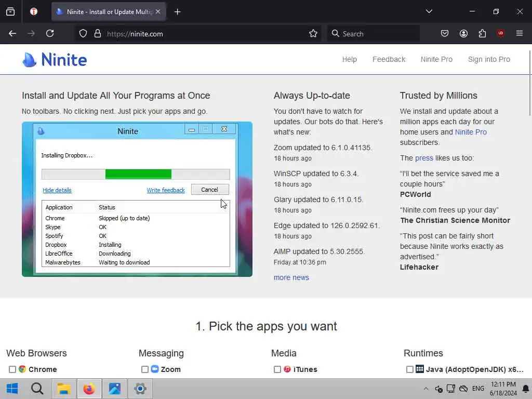Click the network display tray icon

(451, 389)
